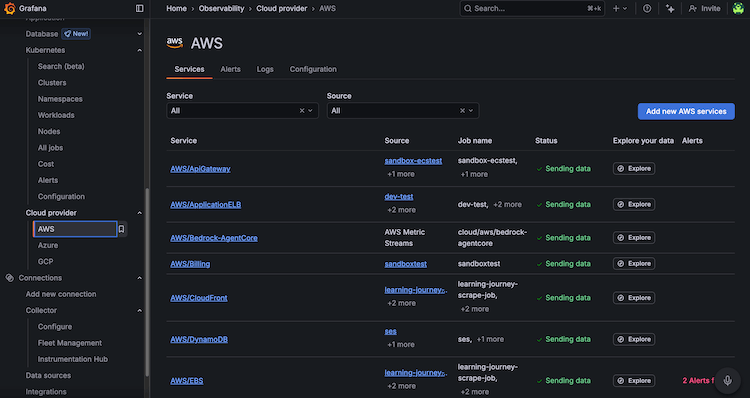
Task: Switch to the Logs tab
Action: coord(265,69)
